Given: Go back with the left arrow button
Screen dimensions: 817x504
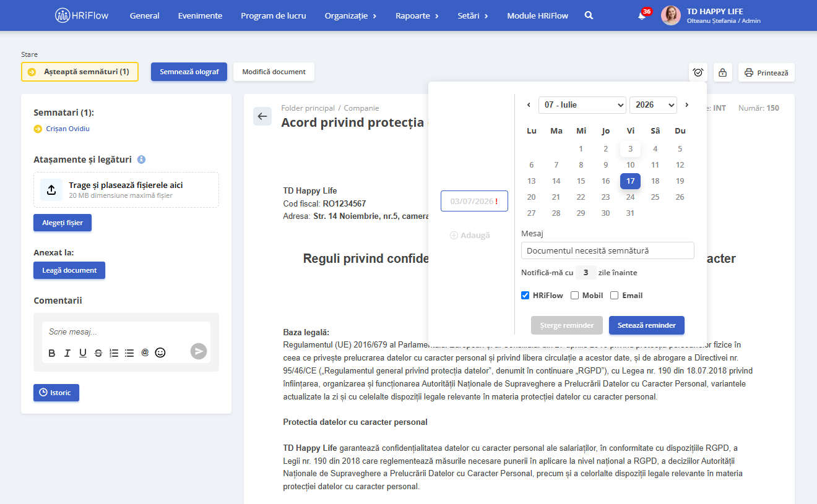Looking at the screenshot, I should (262, 116).
